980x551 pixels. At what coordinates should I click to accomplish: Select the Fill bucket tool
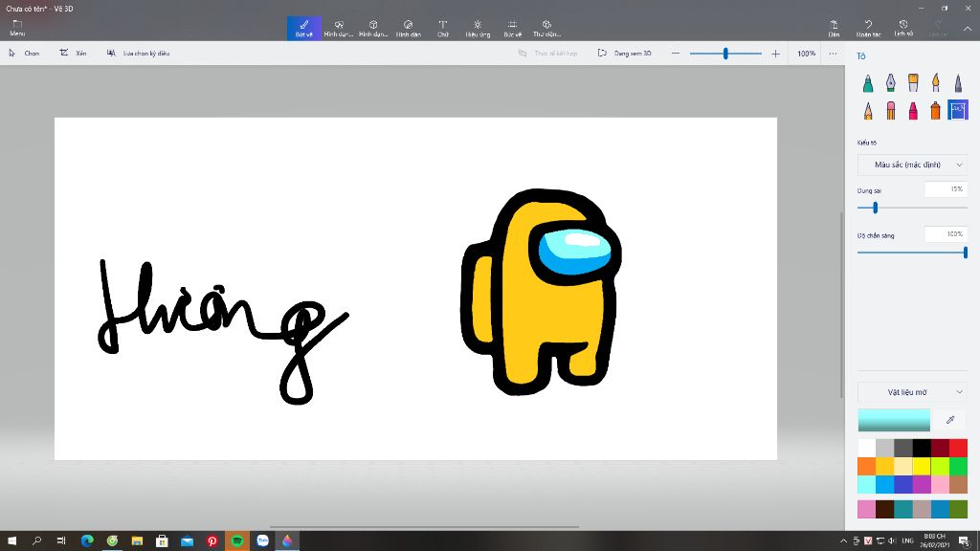[958, 110]
